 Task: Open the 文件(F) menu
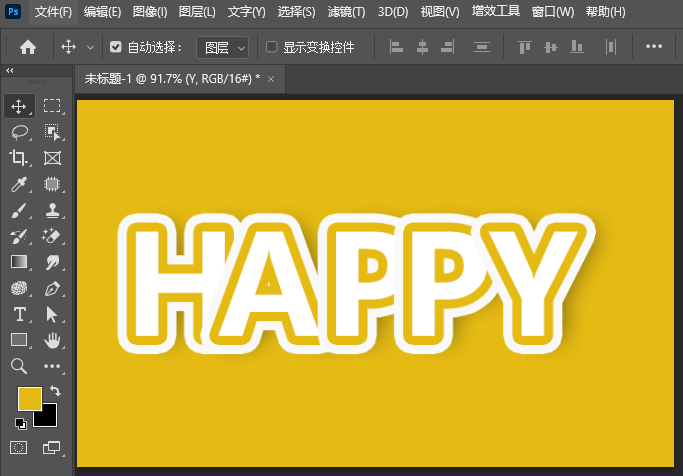coord(53,12)
